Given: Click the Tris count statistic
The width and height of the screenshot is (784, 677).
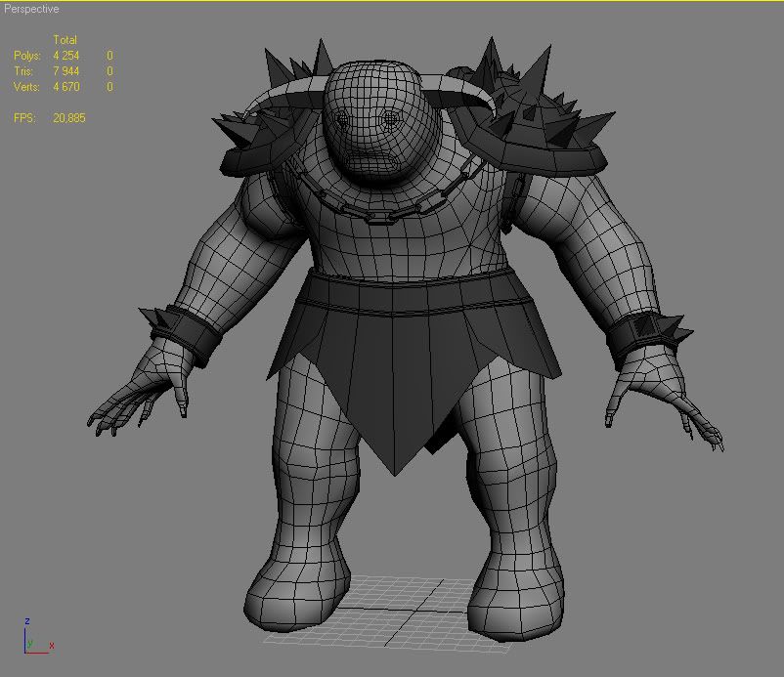Looking at the screenshot, I should [65, 71].
